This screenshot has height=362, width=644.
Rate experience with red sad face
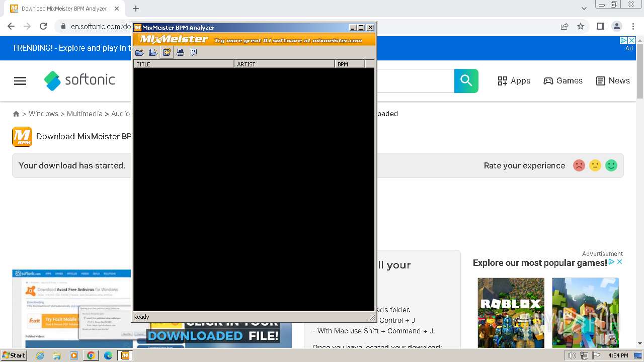[x=579, y=165]
